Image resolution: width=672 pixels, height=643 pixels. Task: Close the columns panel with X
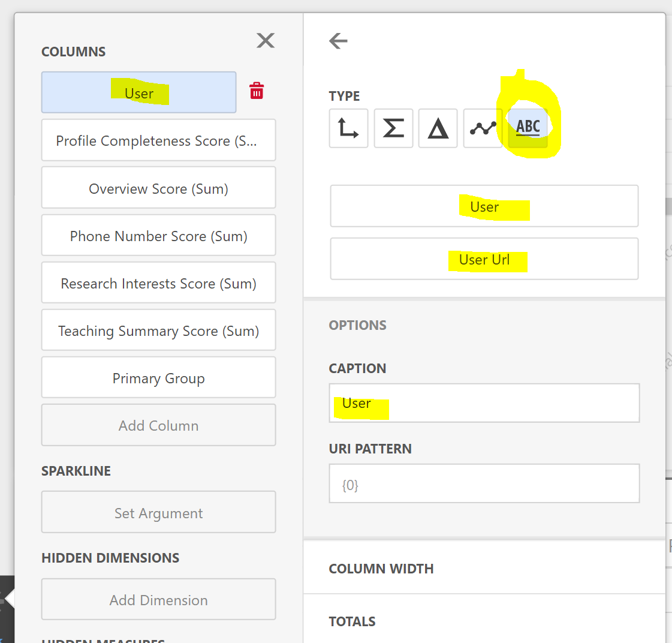pos(266,40)
